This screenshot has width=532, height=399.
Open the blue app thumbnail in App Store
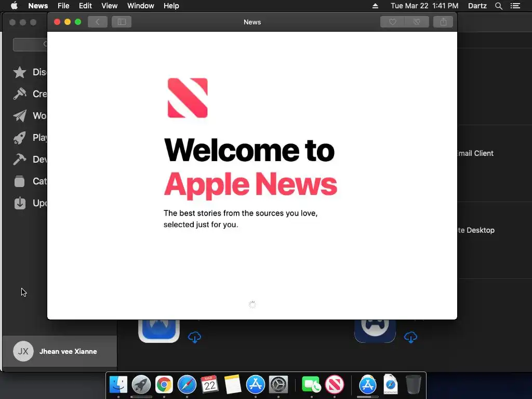tap(159, 331)
